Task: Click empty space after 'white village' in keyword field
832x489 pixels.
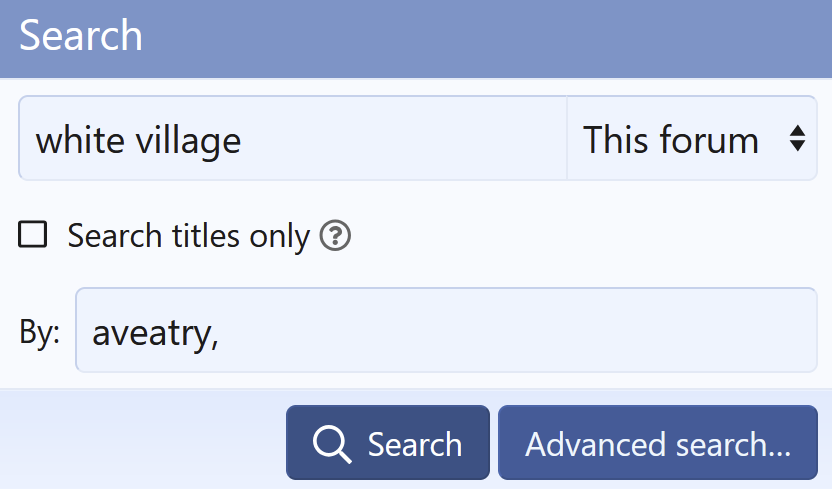Action: point(400,139)
